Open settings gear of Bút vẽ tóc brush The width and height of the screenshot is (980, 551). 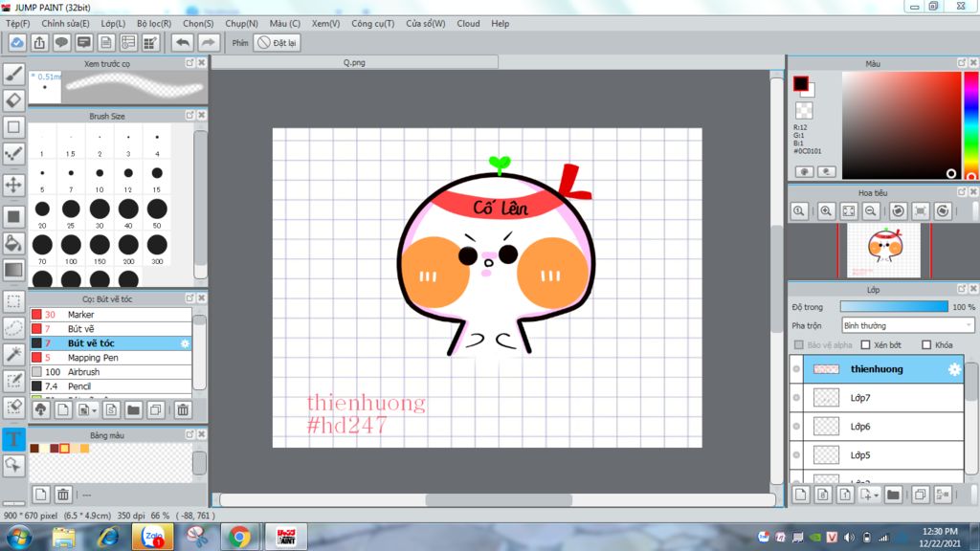(x=185, y=343)
